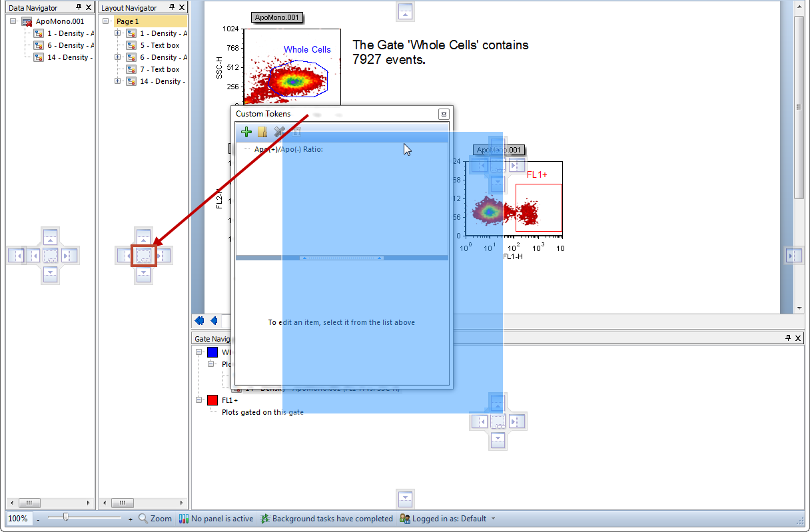Select the 5 - Text box item

pos(159,45)
